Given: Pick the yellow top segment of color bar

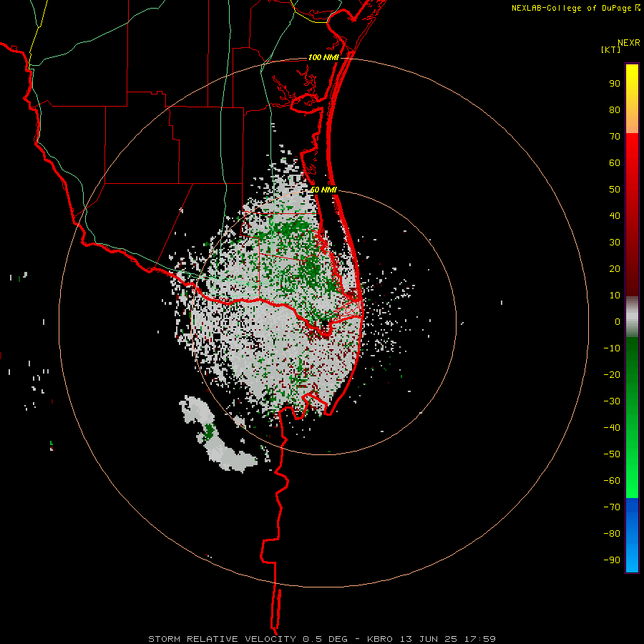Looking at the screenshot, I should [x=632, y=99].
